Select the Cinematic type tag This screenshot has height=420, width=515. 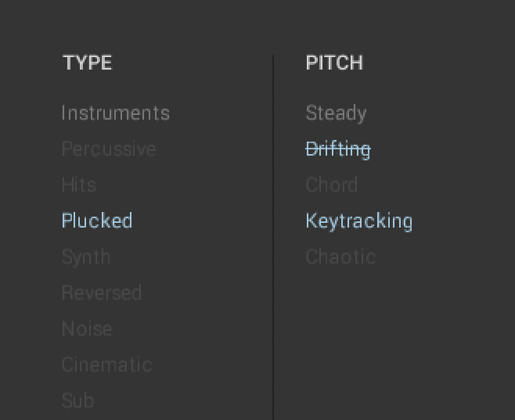(x=106, y=365)
